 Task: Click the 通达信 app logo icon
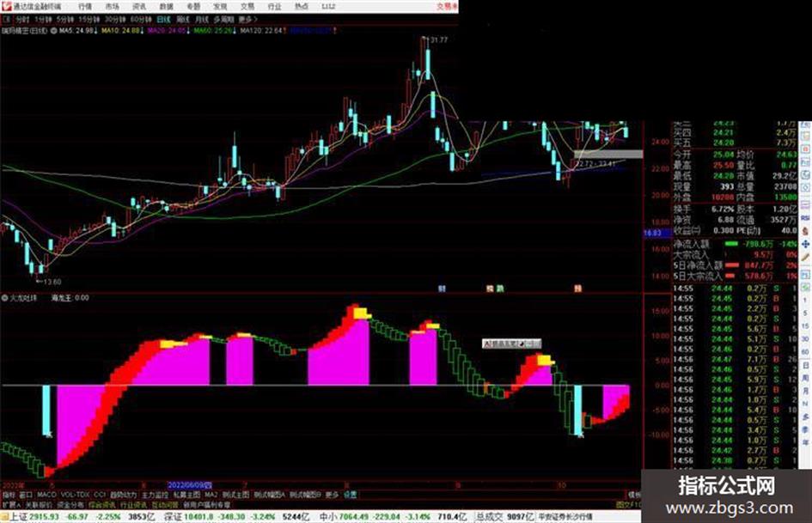pos(6,6)
